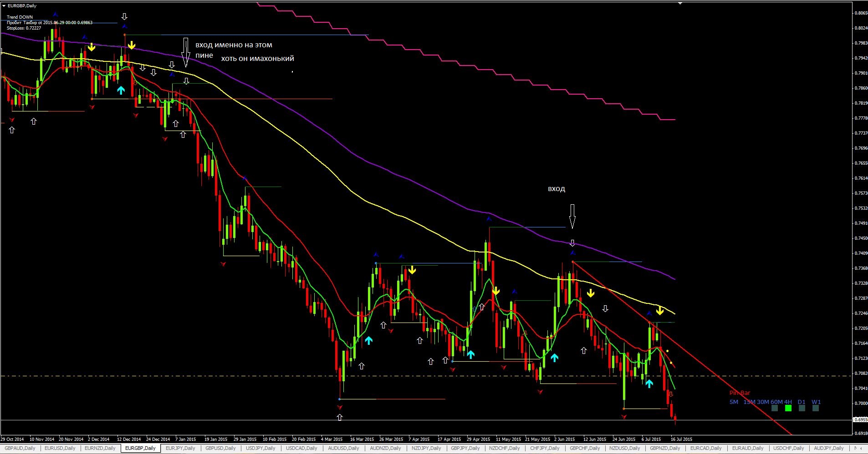This screenshot has width=868, height=454.
Task: Select the 'вход именно на этом' annotation text
Action: point(234,45)
